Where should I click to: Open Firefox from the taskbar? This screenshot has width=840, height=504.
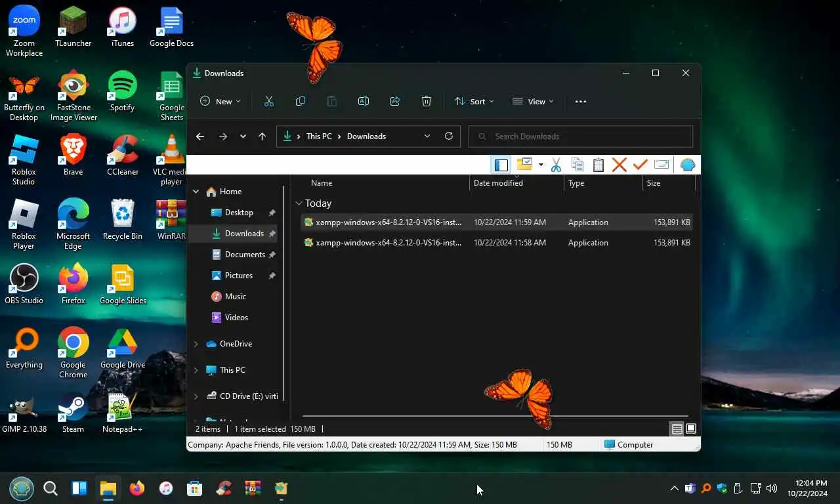[x=136, y=488]
